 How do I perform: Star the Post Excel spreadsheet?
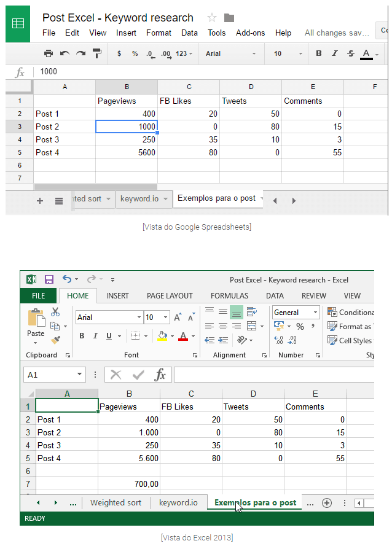212,18
